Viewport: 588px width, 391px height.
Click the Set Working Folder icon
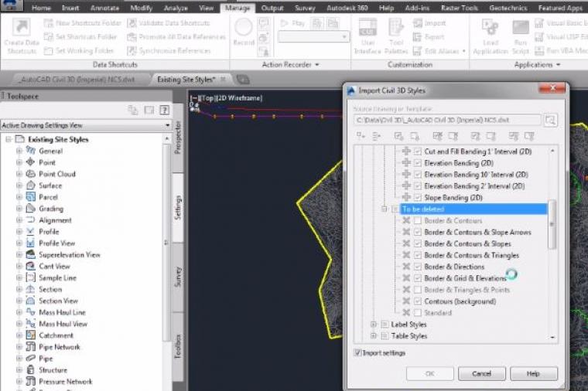(49, 50)
